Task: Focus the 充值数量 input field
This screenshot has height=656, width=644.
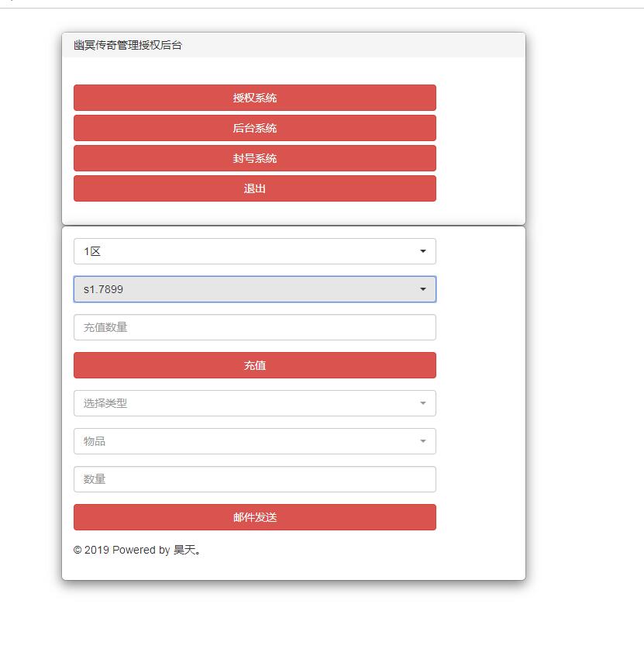Action: (254, 327)
